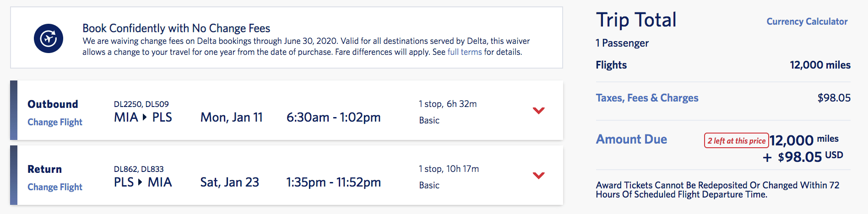This screenshot has height=214, width=868.
Task: Expand the Return flight details chevron
Action: click(539, 176)
